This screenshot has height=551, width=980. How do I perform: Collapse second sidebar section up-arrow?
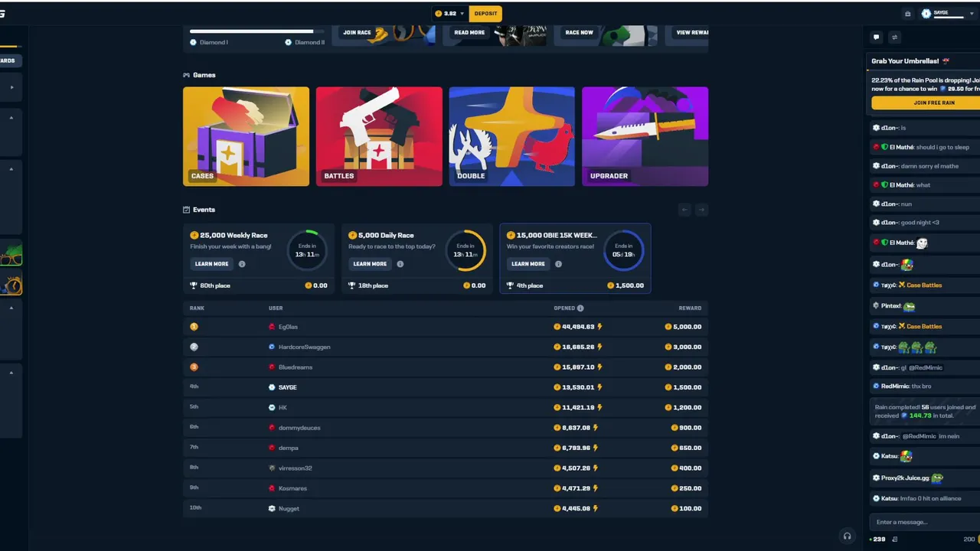point(11,119)
